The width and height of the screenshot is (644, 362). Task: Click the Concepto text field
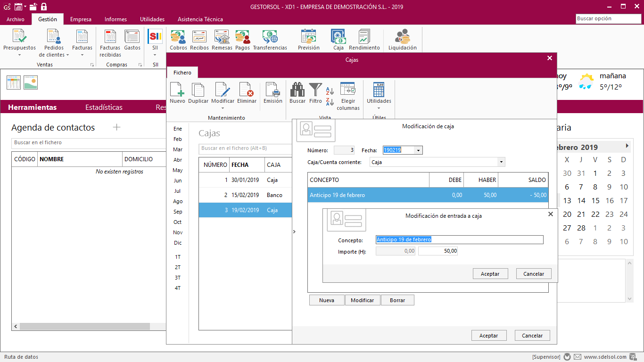(459, 240)
